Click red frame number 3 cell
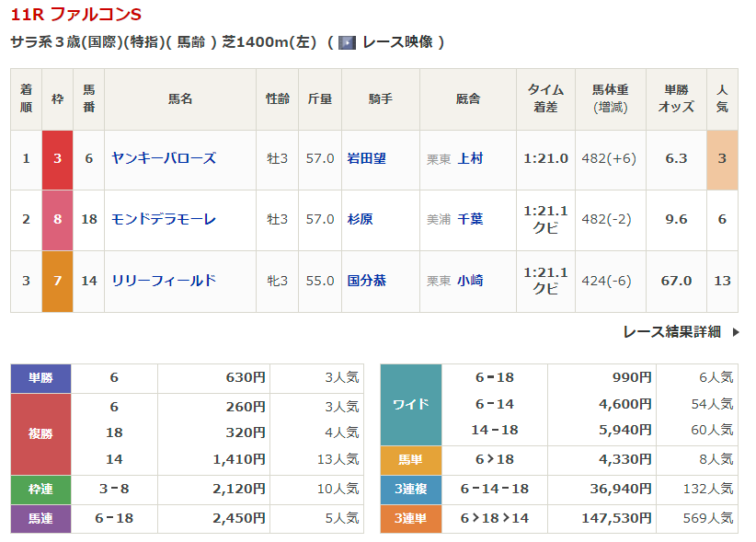Screen dimensions: 756x542 (57, 159)
